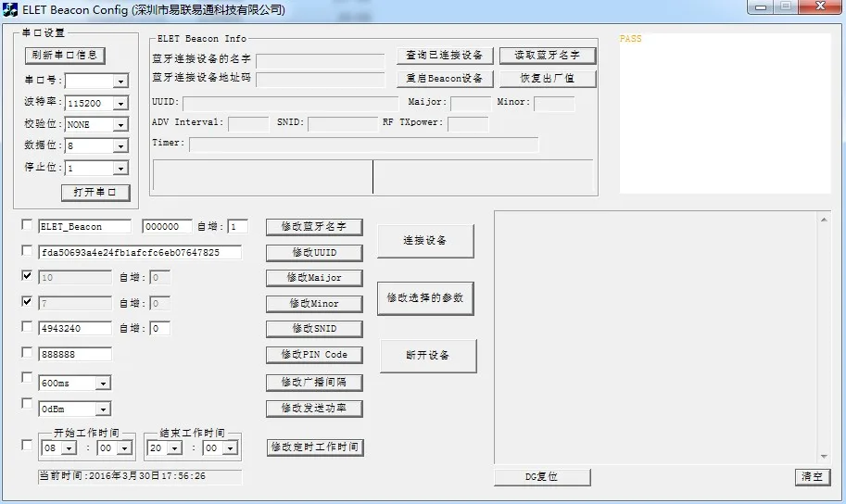Open the start minute 00 dropdown

click(125, 448)
